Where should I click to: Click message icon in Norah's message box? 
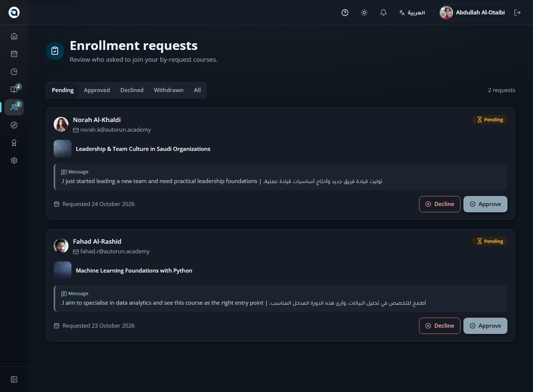tap(64, 172)
